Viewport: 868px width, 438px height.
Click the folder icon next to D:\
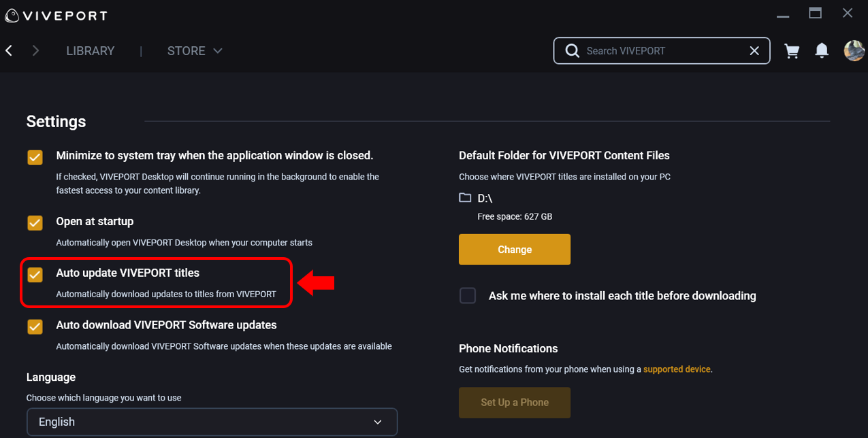pos(465,198)
